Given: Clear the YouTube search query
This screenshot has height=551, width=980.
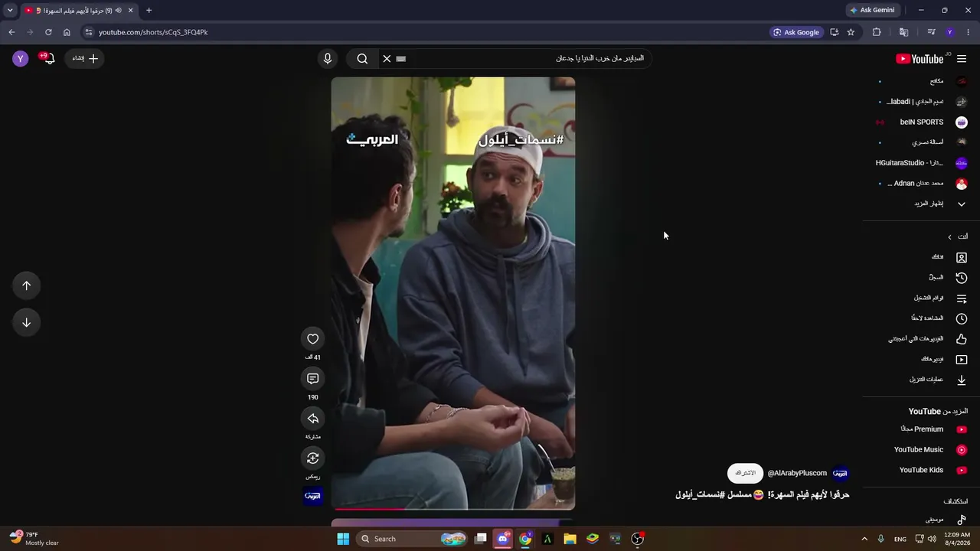Looking at the screenshot, I should click(x=387, y=58).
